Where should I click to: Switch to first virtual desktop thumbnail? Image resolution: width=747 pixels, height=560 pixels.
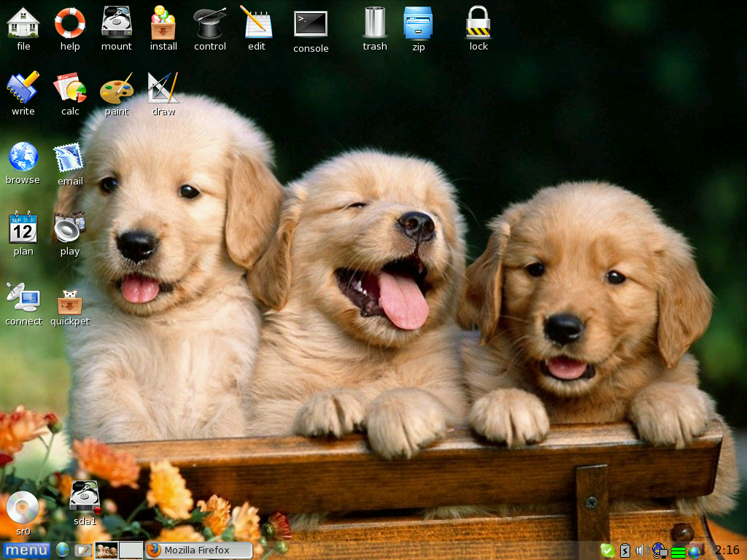point(107,551)
